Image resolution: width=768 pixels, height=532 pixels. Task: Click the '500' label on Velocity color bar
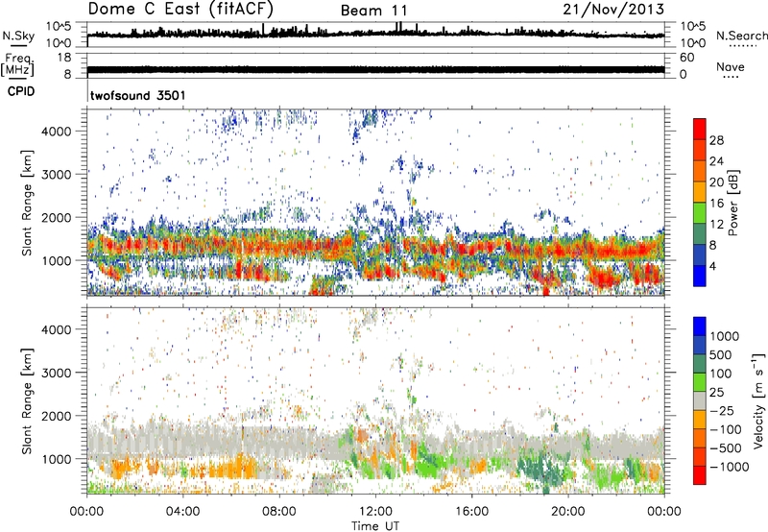click(722, 355)
